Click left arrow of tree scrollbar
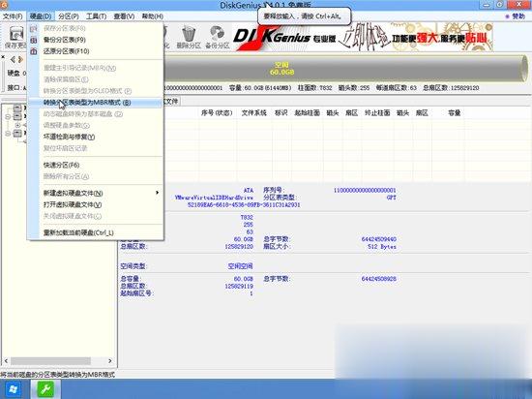The image size is (532, 399). 6,361
